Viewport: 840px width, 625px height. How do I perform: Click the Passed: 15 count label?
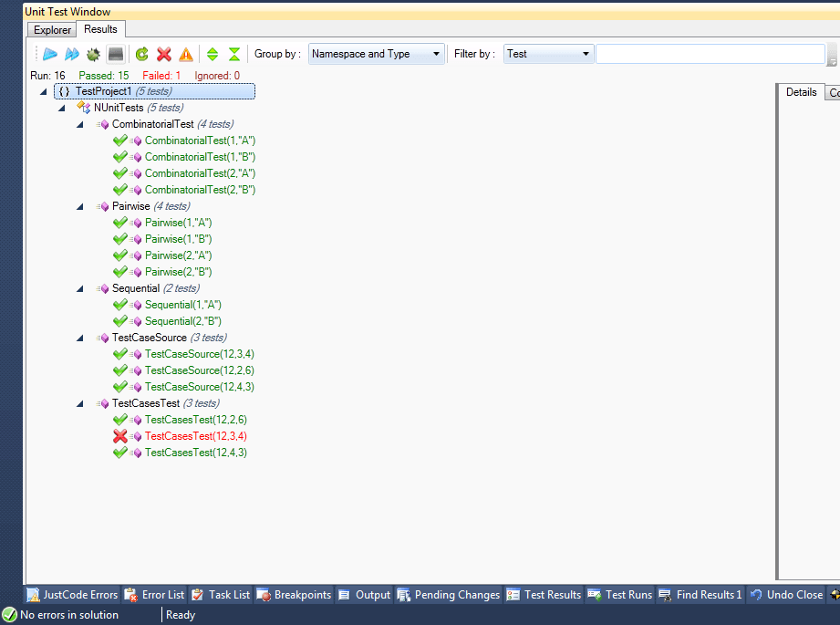[104, 76]
